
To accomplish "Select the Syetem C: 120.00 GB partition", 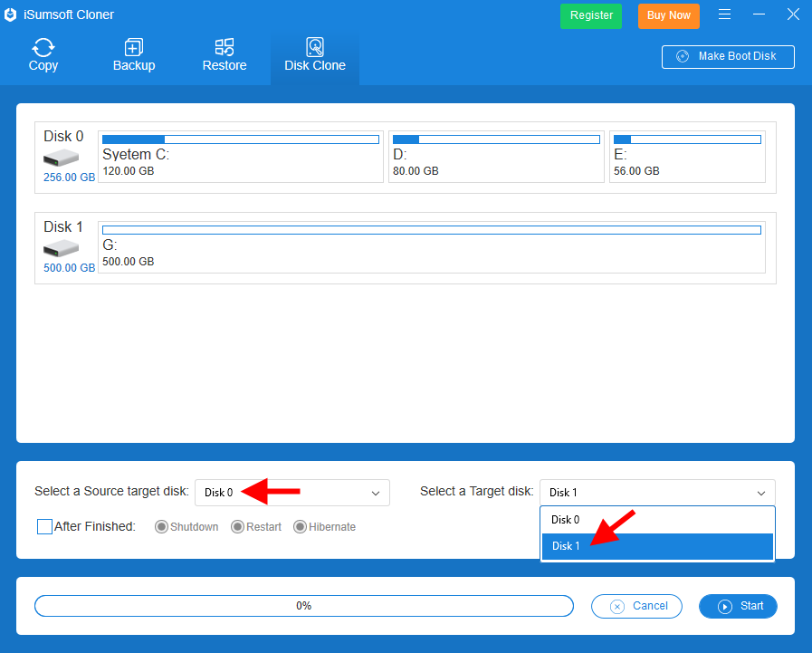I will click(241, 157).
